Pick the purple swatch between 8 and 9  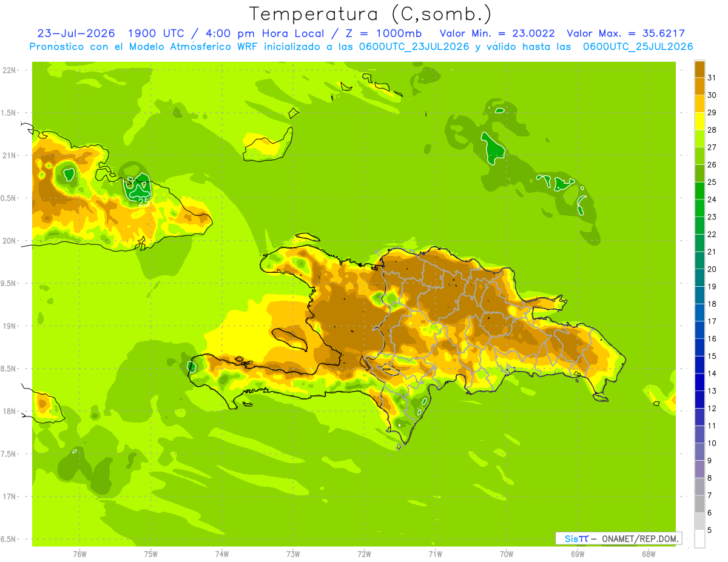tap(699, 469)
